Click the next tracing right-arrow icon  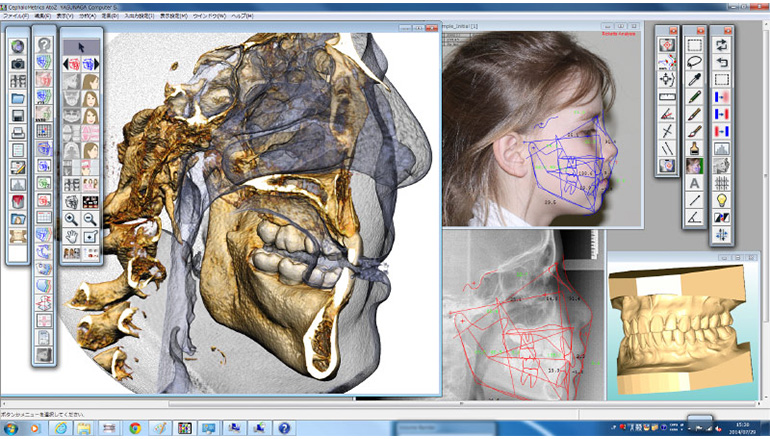point(90,64)
